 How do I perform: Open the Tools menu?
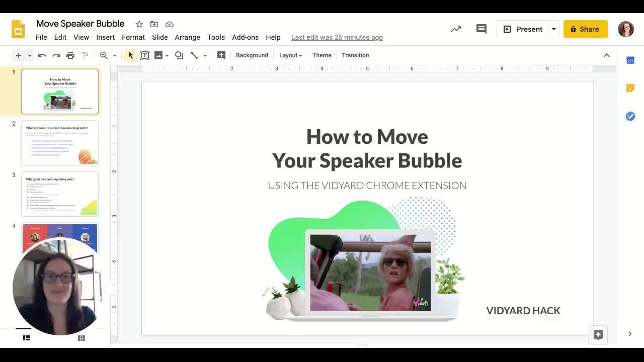point(216,37)
